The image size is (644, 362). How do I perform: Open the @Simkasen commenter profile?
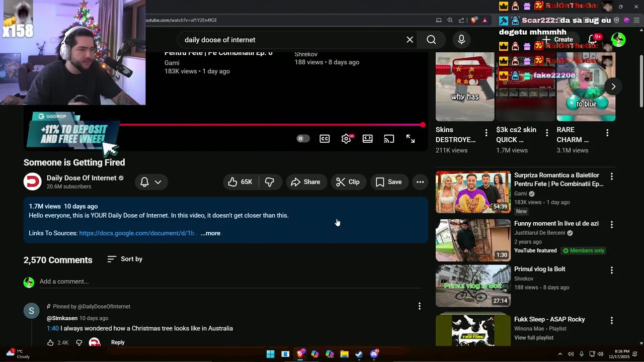pyautogui.click(x=62, y=318)
